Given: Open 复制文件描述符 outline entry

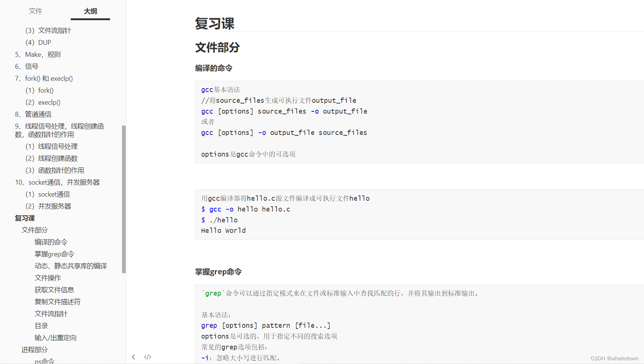Looking at the screenshot, I should 58,302.
